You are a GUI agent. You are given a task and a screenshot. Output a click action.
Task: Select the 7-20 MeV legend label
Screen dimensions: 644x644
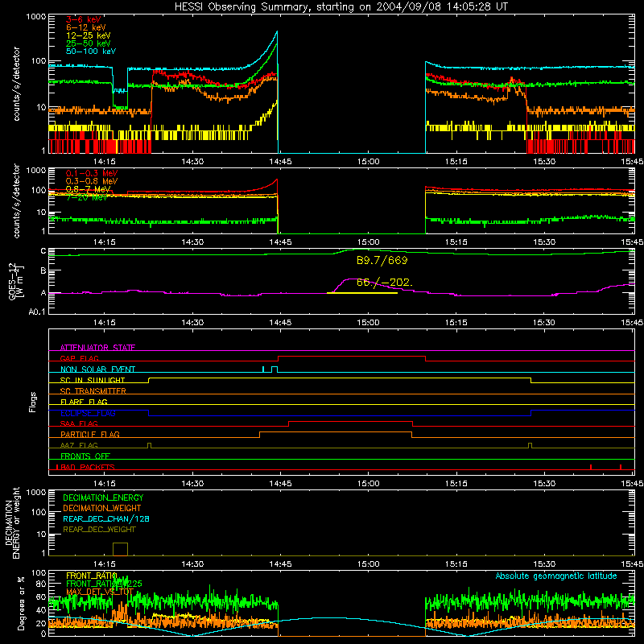(x=87, y=197)
